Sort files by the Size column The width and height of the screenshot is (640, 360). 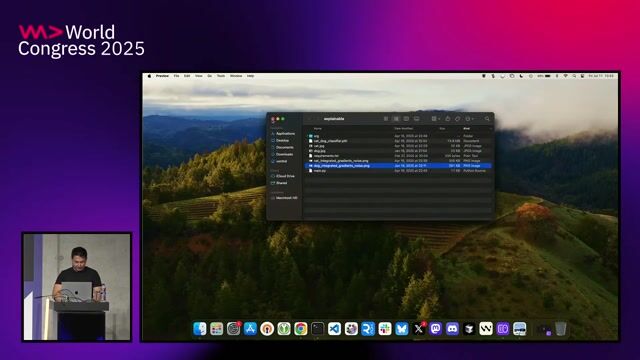coord(442,129)
